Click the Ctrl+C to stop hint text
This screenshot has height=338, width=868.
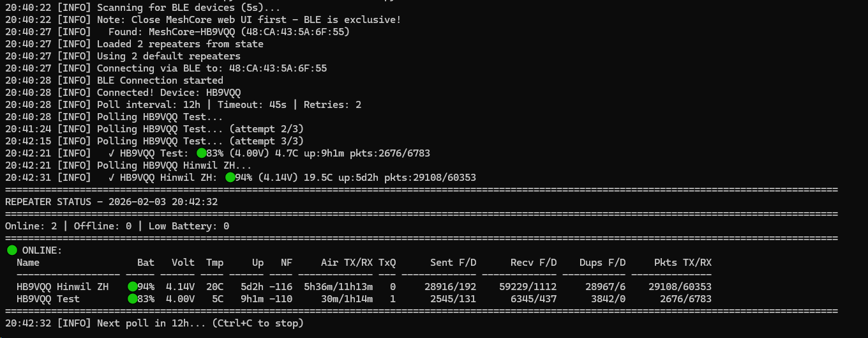pos(258,323)
